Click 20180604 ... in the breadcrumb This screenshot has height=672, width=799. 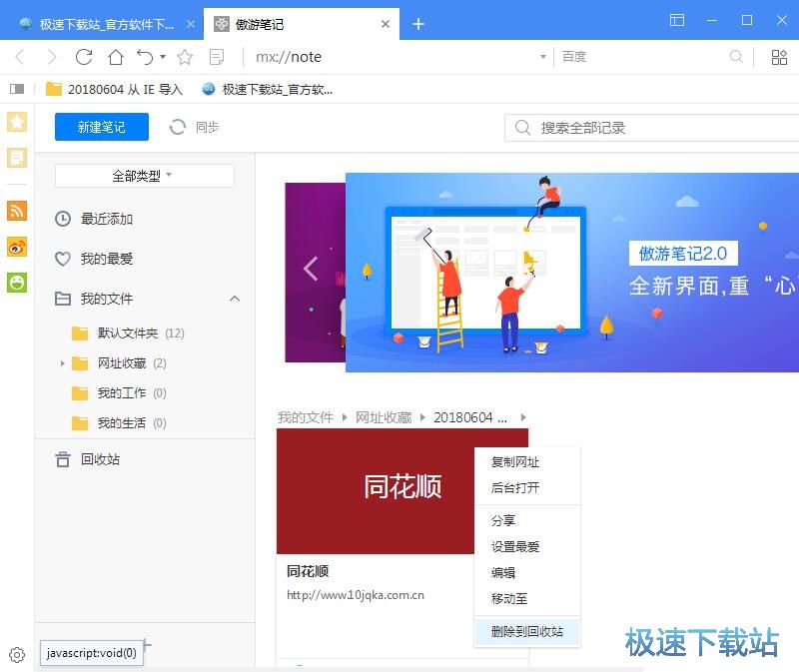tap(470, 417)
